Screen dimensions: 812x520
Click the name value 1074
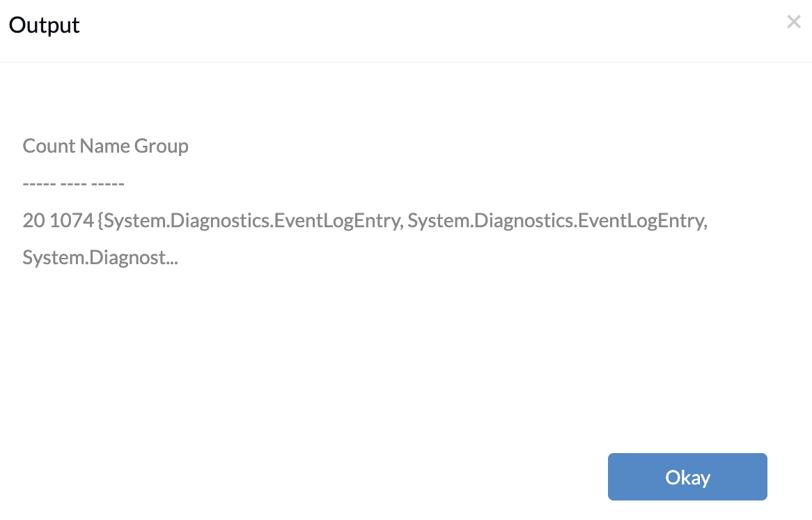(72, 220)
